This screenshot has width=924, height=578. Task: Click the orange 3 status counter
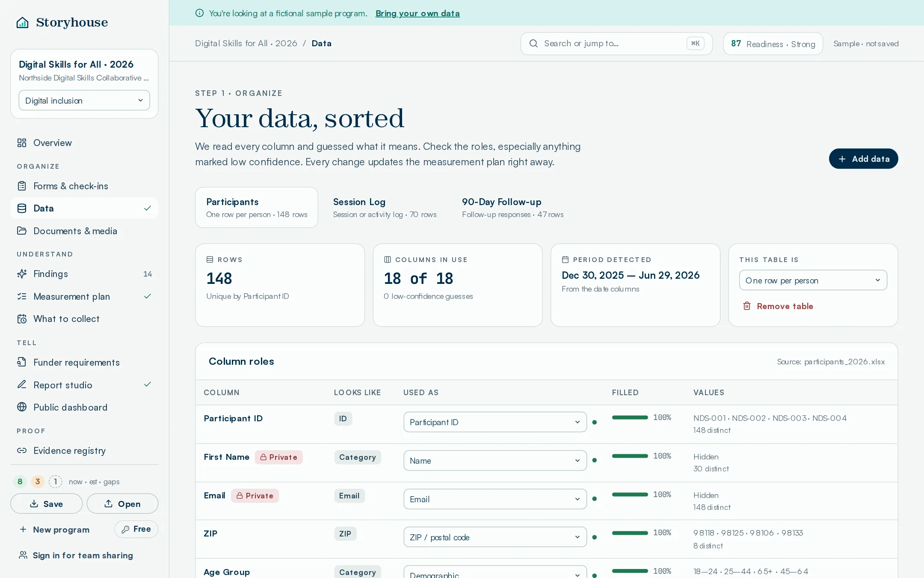pyautogui.click(x=38, y=482)
